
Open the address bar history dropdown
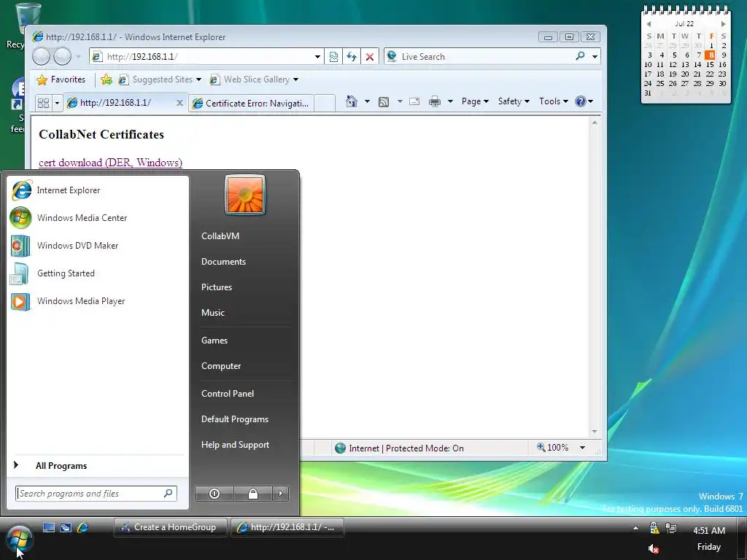click(317, 57)
